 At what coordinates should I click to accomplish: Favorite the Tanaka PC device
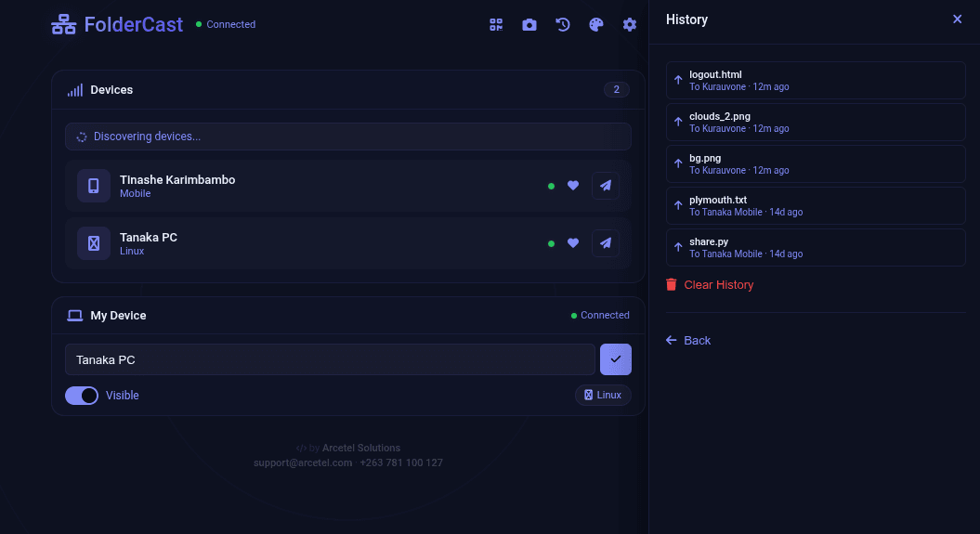pyautogui.click(x=573, y=243)
